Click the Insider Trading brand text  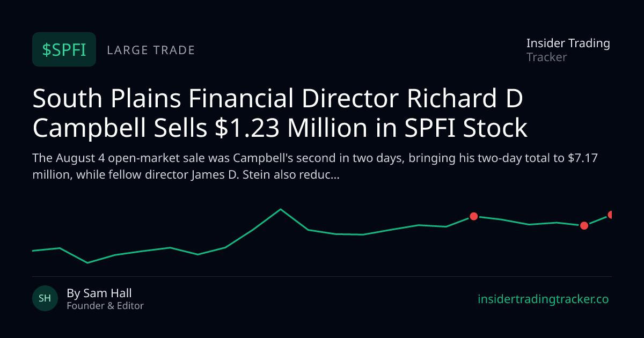pos(568,43)
